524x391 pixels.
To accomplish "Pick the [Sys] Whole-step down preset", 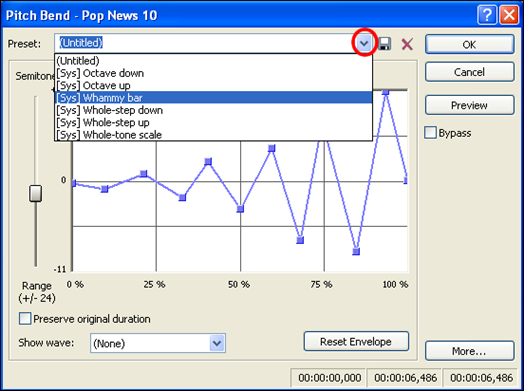I will (x=213, y=110).
